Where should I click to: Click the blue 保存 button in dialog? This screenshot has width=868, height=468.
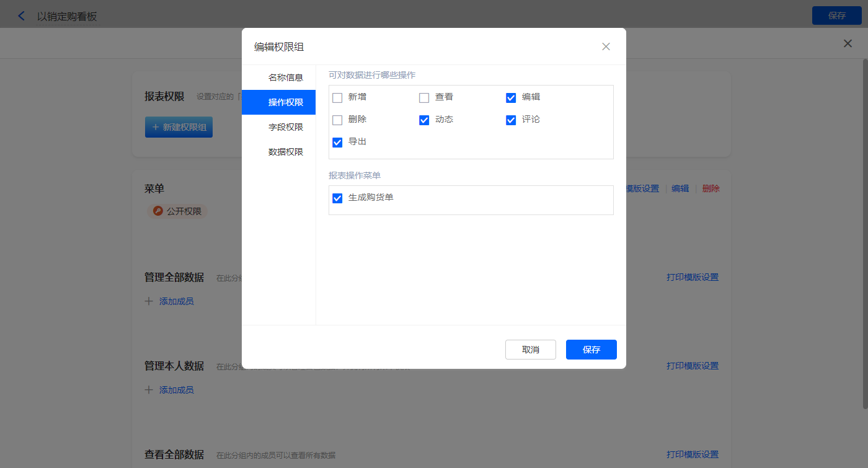pyautogui.click(x=591, y=350)
